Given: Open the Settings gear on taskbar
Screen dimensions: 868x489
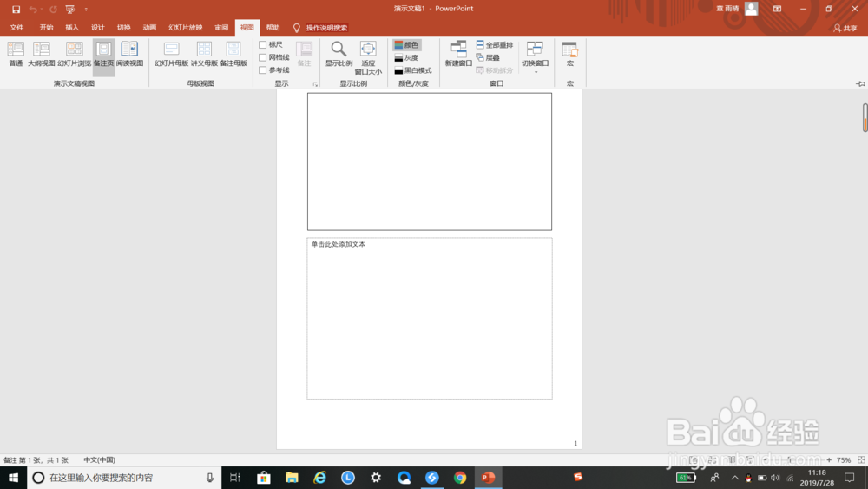Looking at the screenshot, I should pos(376,478).
